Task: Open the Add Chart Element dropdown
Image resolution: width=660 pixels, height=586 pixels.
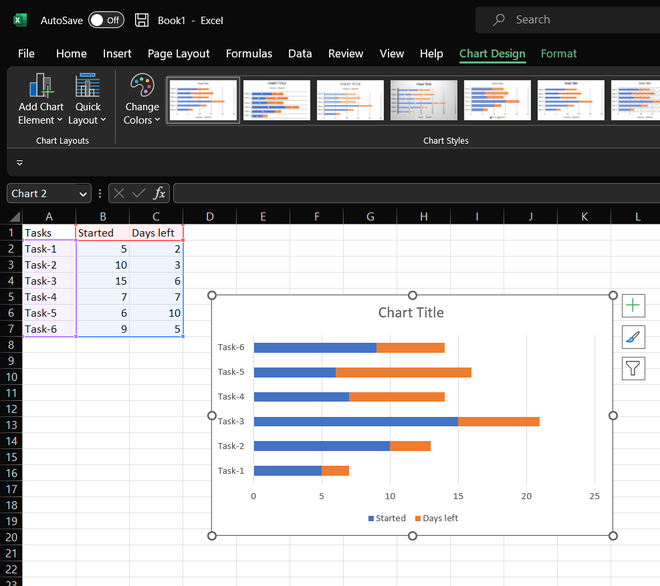Action: [40, 99]
